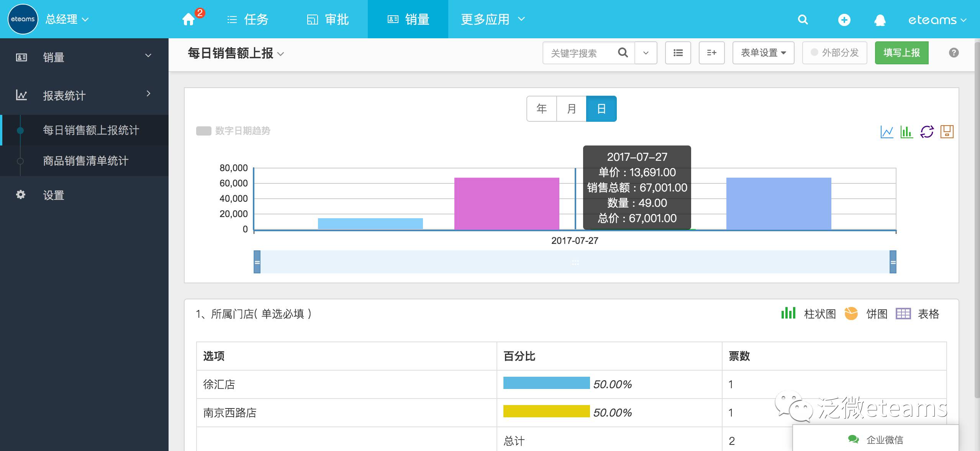Image resolution: width=980 pixels, height=451 pixels.
Task: Open the notification bell icon
Action: [x=880, y=20]
